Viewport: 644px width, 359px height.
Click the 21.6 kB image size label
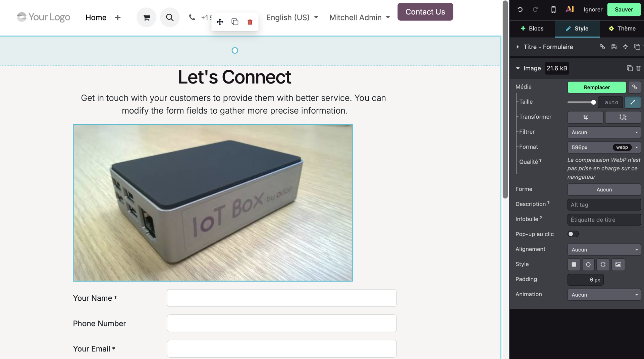556,68
